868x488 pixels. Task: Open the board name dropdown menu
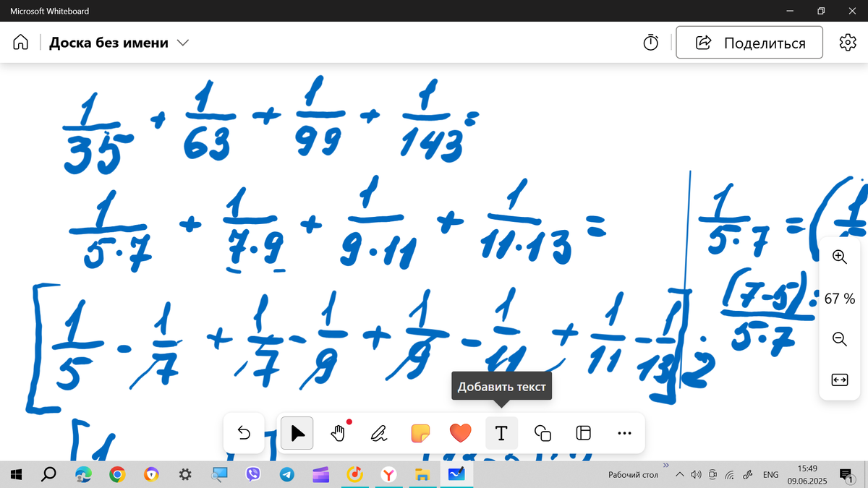(x=183, y=43)
